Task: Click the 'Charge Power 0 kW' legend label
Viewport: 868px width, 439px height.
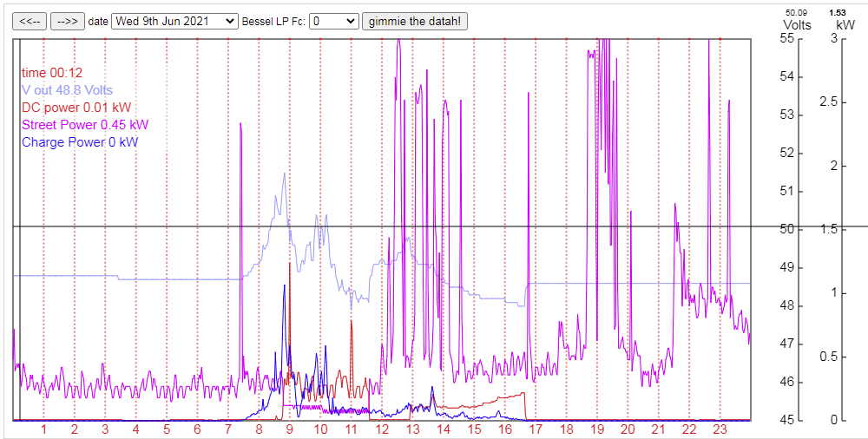Action: click(79, 142)
